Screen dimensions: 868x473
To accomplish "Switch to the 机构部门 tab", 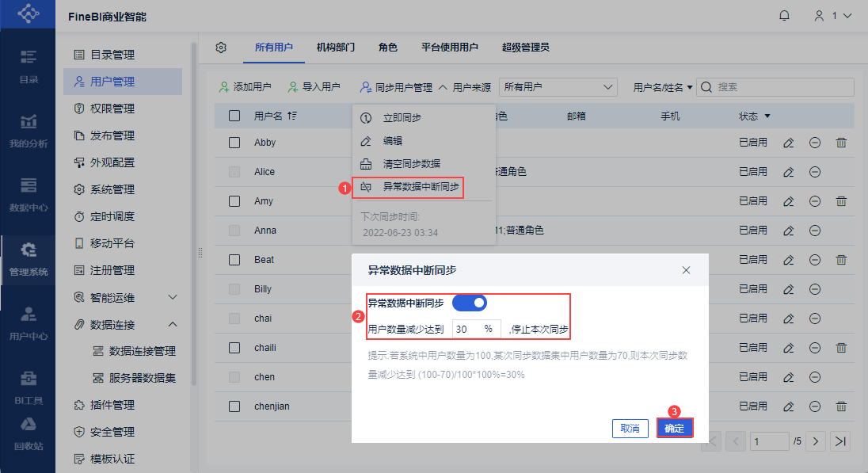I will [x=336, y=48].
